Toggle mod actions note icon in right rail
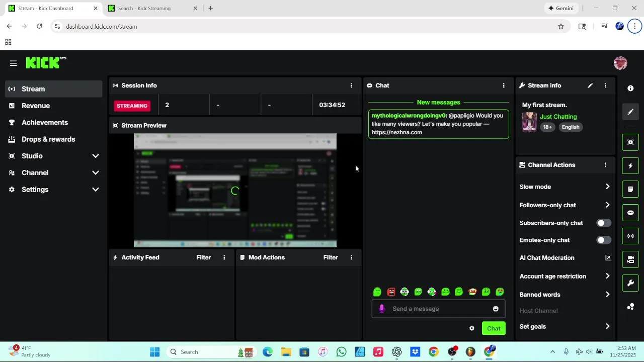 (630, 189)
